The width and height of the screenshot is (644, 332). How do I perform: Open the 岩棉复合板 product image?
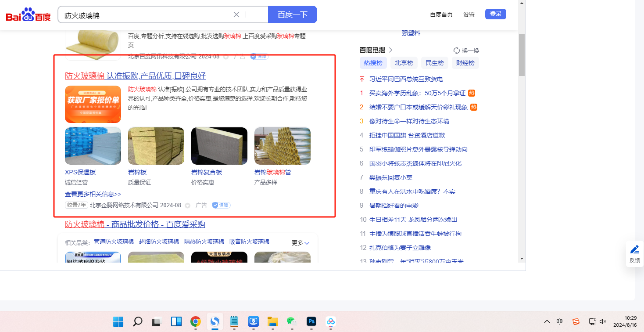[x=219, y=146]
